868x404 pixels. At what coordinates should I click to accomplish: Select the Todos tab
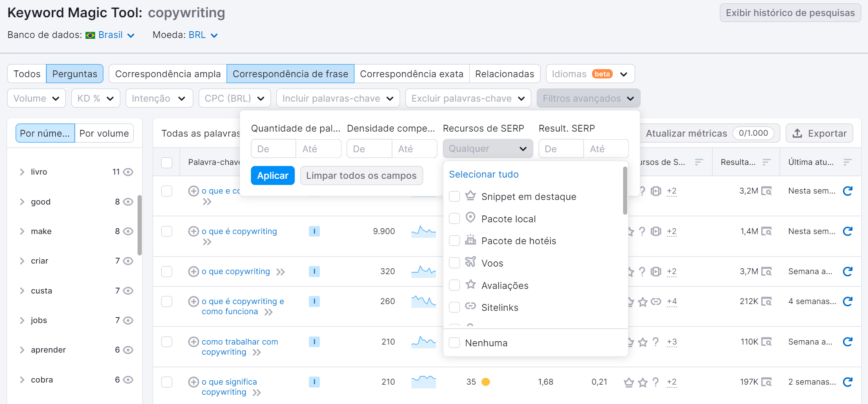(x=26, y=73)
